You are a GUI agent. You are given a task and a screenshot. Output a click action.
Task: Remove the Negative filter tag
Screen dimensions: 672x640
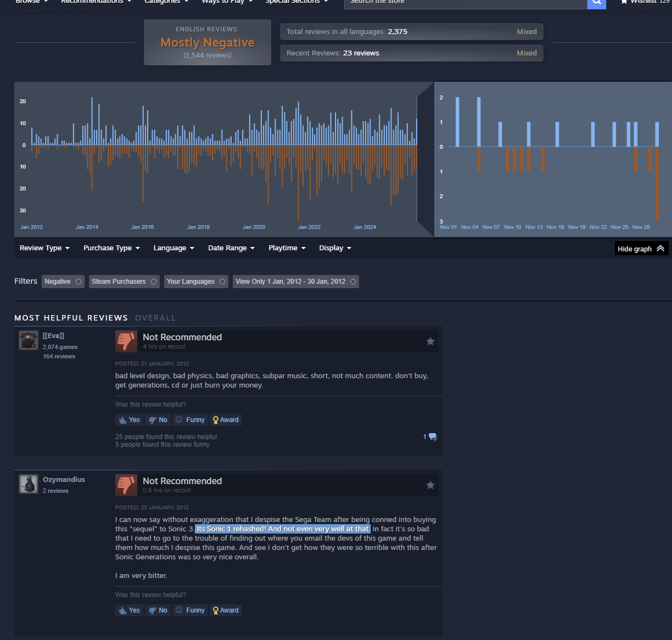coord(79,282)
